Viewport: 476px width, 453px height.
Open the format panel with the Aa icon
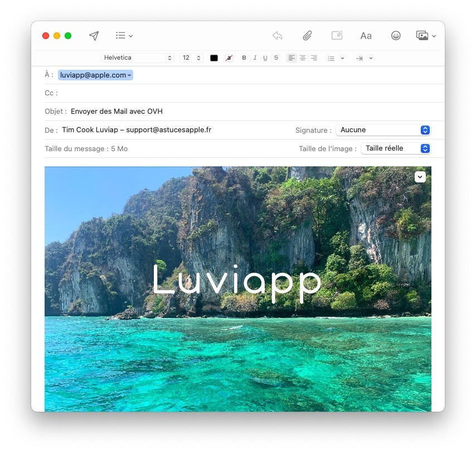(366, 35)
